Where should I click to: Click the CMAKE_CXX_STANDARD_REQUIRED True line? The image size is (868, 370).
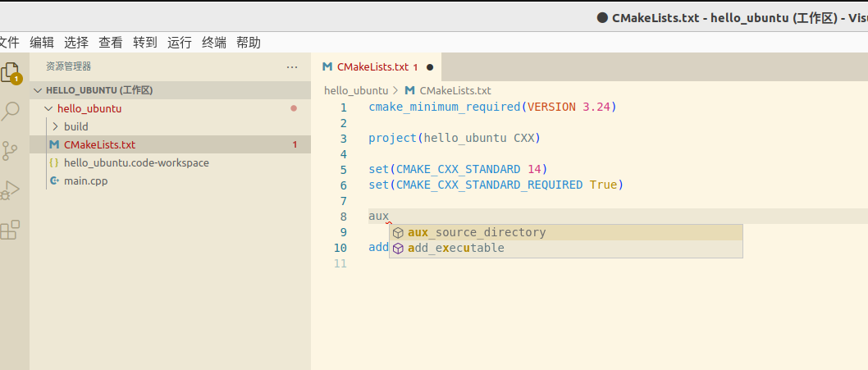click(496, 185)
